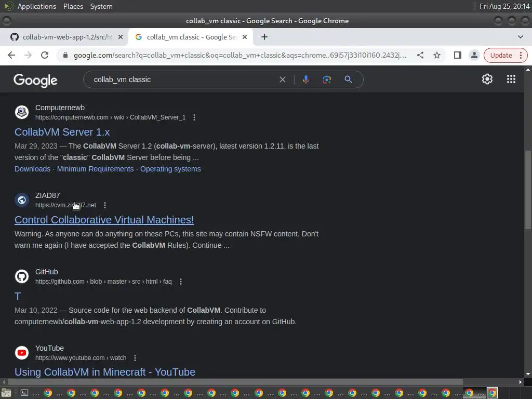Image resolution: width=532 pixels, height=399 pixels.
Task: Click the https://cvm.ziad87.net URL text
Action: (65, 205)
